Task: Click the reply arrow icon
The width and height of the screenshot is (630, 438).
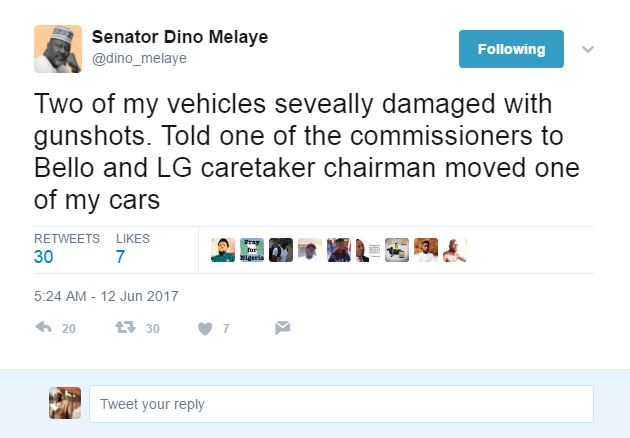Action: (43, 327)
